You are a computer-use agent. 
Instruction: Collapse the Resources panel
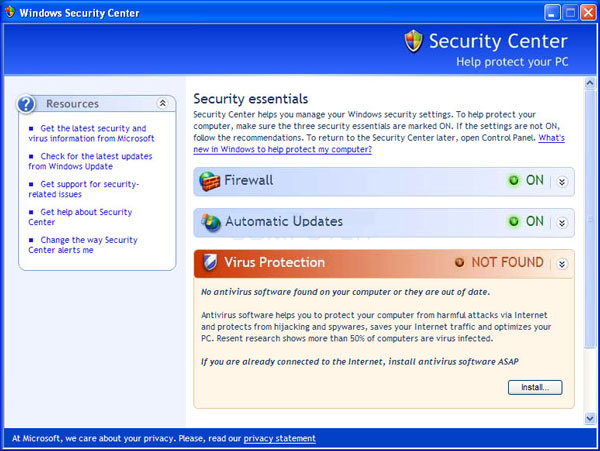(x=163, y=103)
